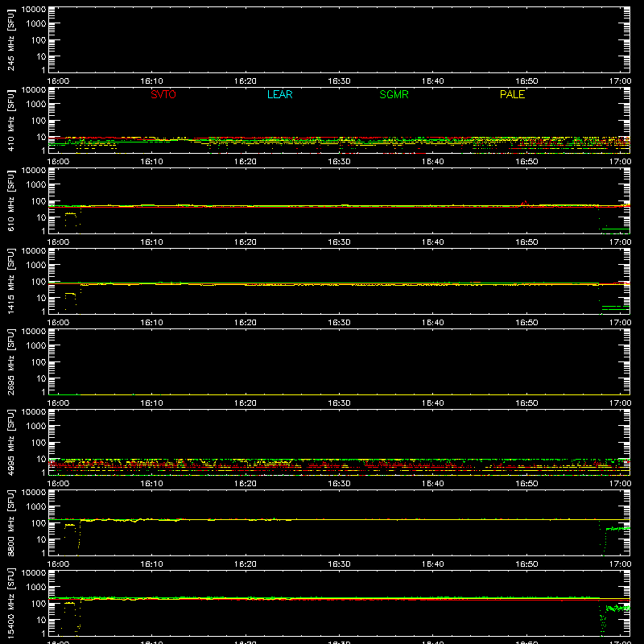The width and height of the screenshot is (644, 644).
Task: Click 16:00 time label under 610 MHz panel
Action: (58, 242)
